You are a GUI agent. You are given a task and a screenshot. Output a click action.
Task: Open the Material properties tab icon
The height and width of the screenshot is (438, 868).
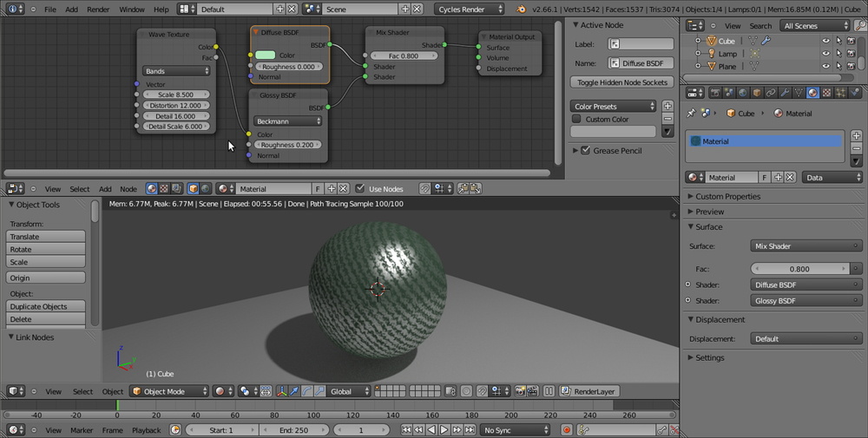pos(812,93)
